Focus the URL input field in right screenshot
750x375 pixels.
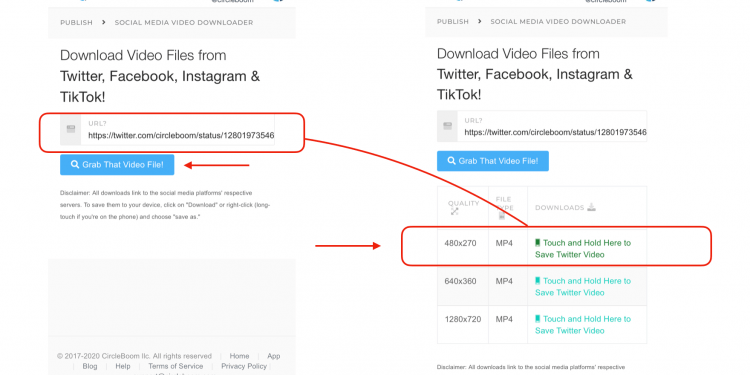(x=552, y=126)
